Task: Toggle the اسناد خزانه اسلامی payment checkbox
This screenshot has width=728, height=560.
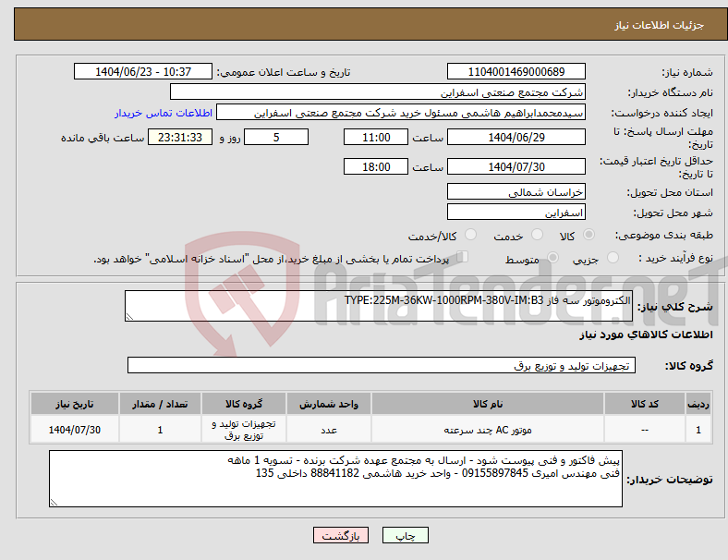Action: tap(463, 256)
